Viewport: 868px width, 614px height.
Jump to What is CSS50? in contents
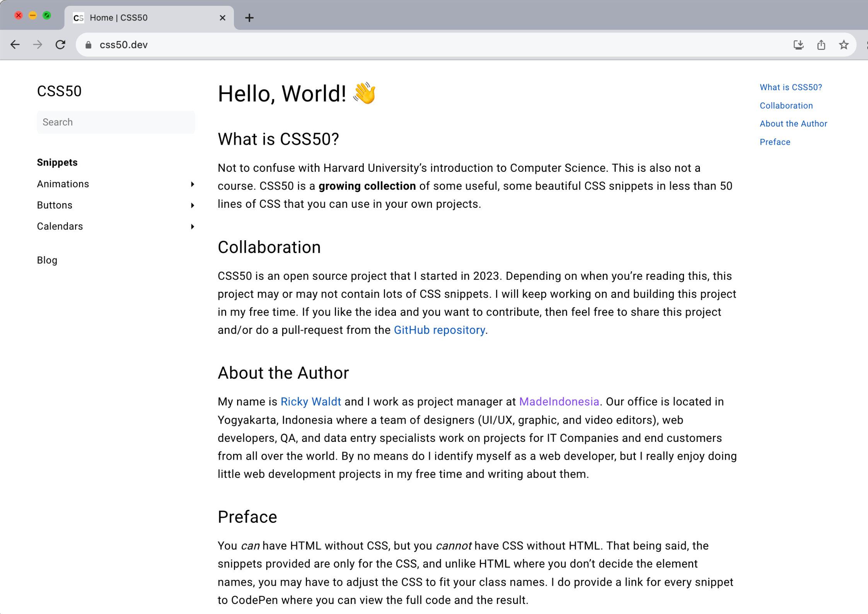click(791, 87)
